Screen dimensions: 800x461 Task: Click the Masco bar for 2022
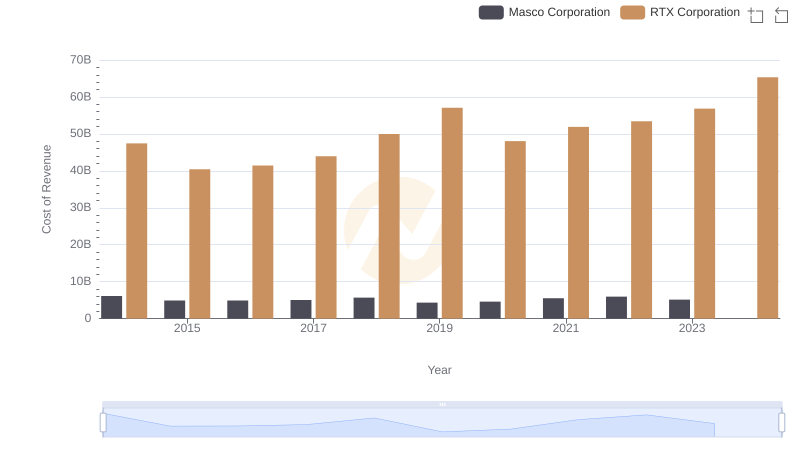pos(616,308)
